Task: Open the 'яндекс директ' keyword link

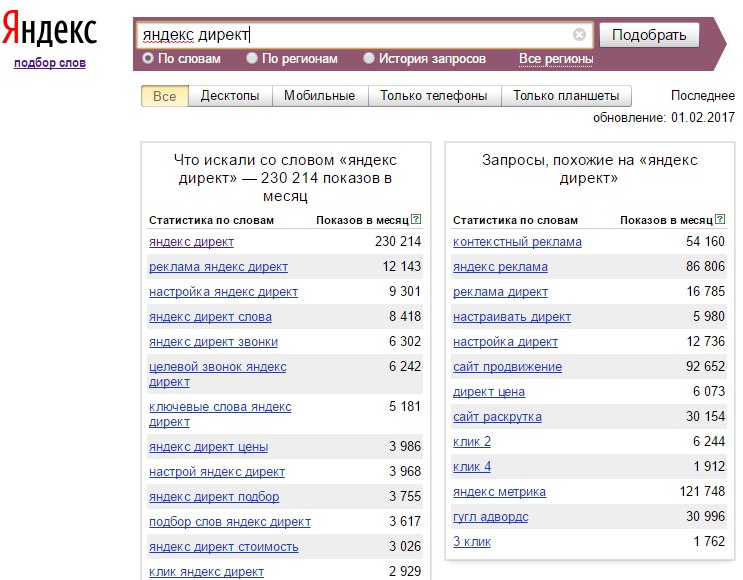Action: [191, 242]
